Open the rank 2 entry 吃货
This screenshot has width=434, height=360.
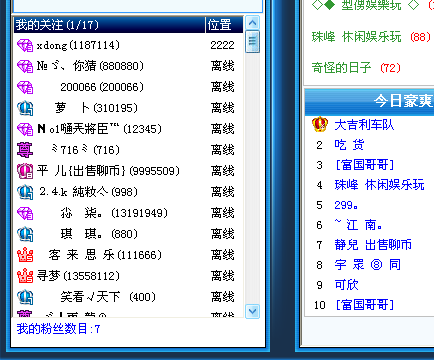click(x=349, y=145)
